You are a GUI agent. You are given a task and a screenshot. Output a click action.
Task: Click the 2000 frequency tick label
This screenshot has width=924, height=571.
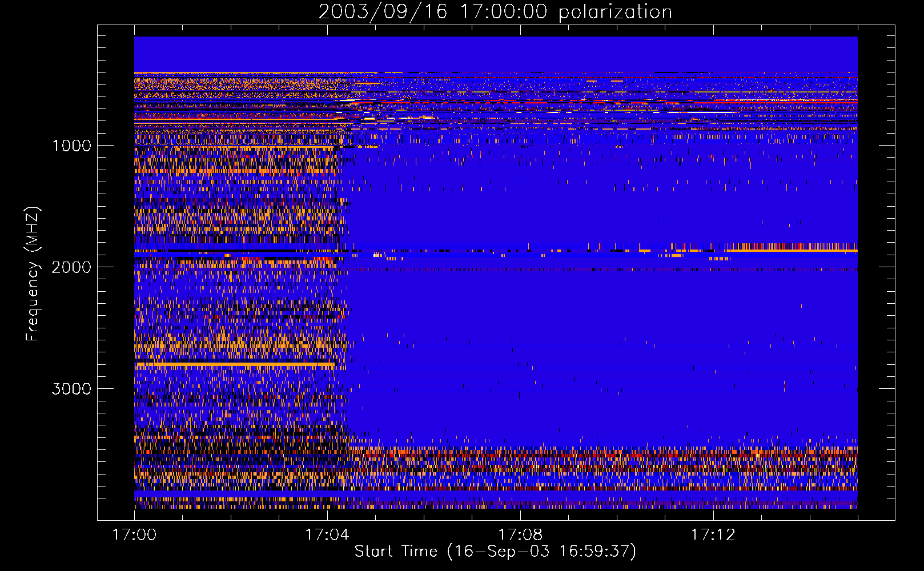coord(71,267)
